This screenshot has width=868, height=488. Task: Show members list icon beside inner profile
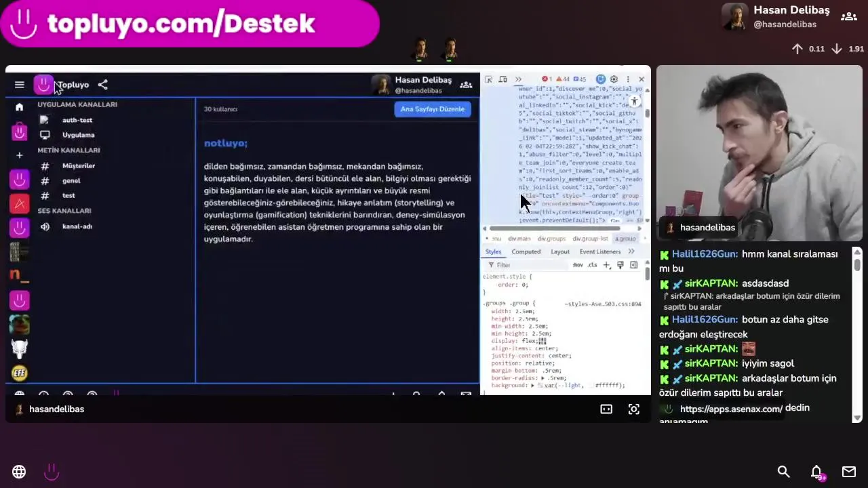point(466,85)
